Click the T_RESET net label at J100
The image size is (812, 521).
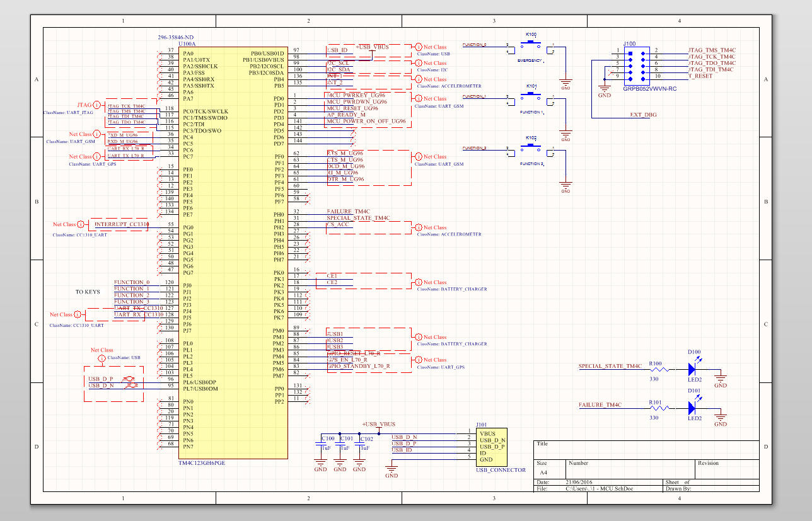(700, 76)
